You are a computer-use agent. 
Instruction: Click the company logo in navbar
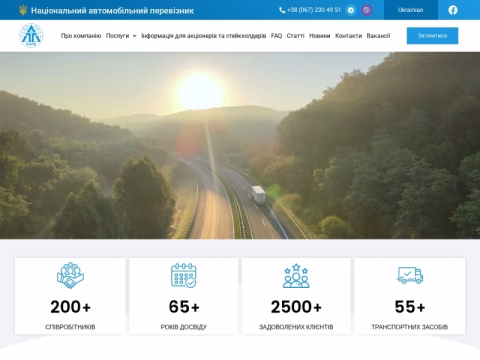pos(31,36)
